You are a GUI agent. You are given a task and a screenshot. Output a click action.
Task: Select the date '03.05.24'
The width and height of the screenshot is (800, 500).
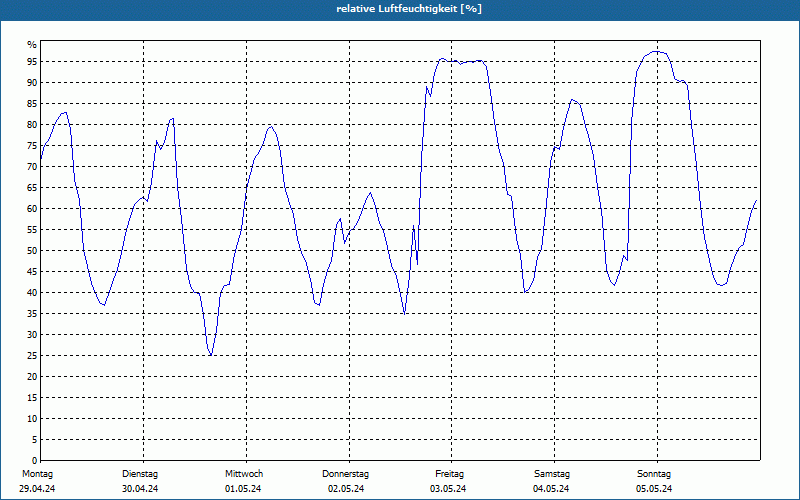click(x=448, y=489)
